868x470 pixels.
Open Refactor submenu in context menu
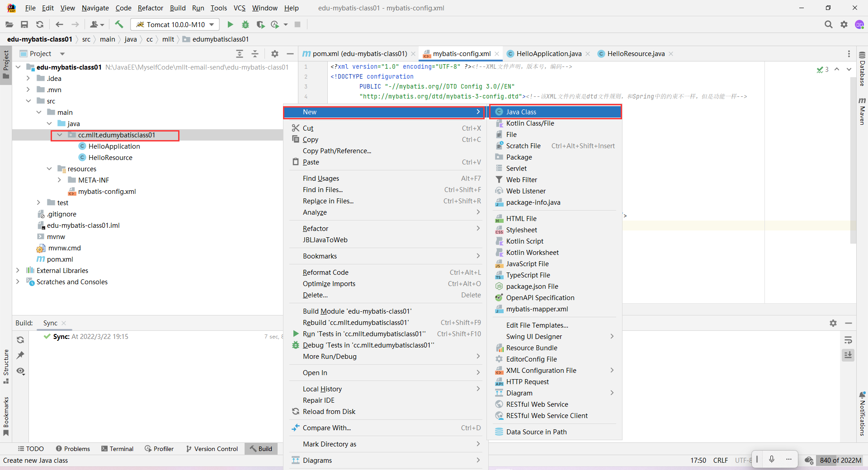386,229
